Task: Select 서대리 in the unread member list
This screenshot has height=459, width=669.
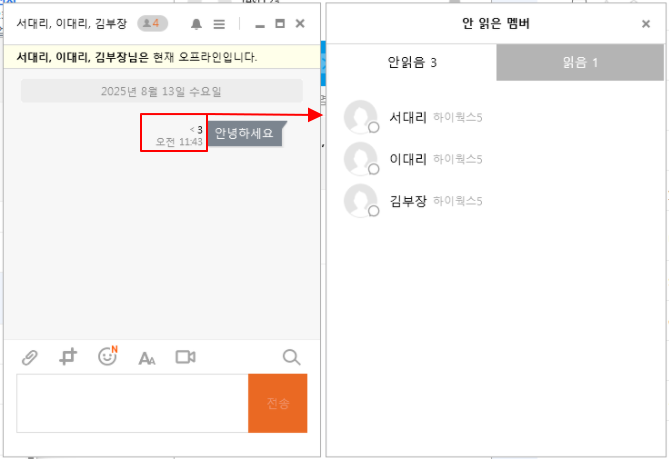Action: [x=408, y=118]
